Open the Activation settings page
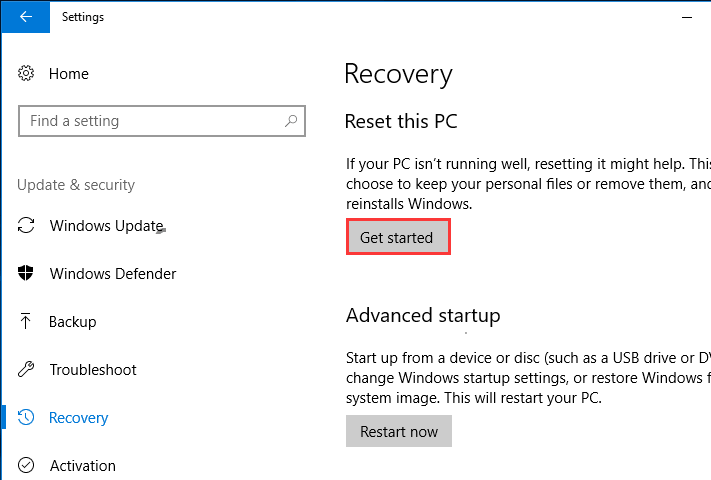Viewport: 711px width, 480px height. click(82, 466)
